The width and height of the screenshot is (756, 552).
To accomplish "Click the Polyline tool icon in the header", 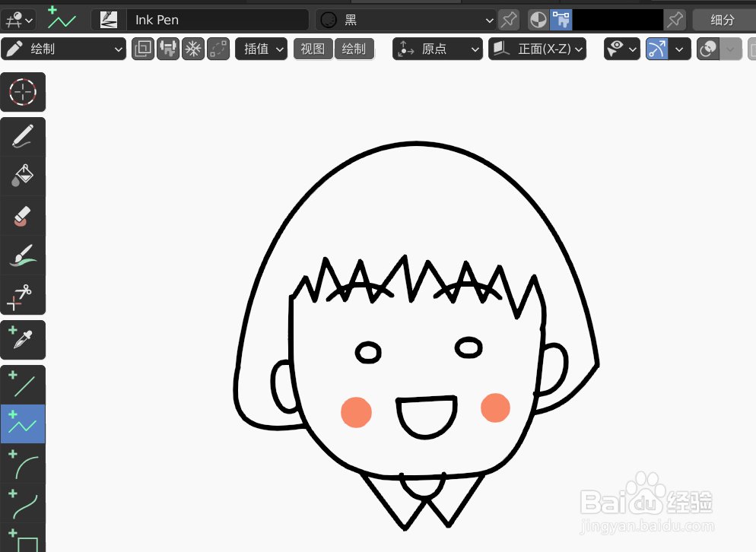I will coord(62,19).
